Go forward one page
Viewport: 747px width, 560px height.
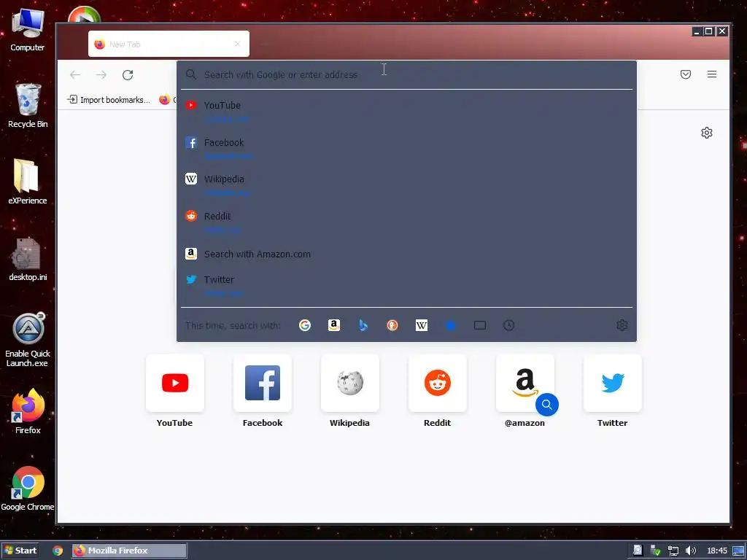(101, 75)
